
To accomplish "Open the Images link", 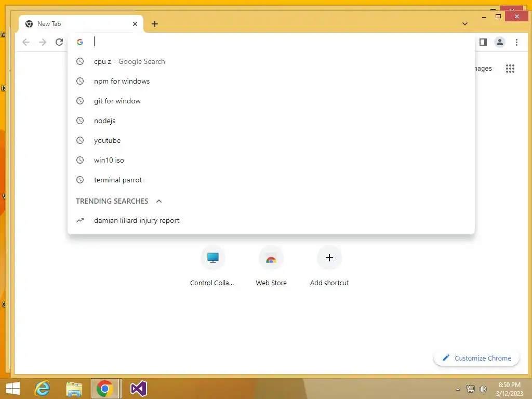I will pos(483,69).
